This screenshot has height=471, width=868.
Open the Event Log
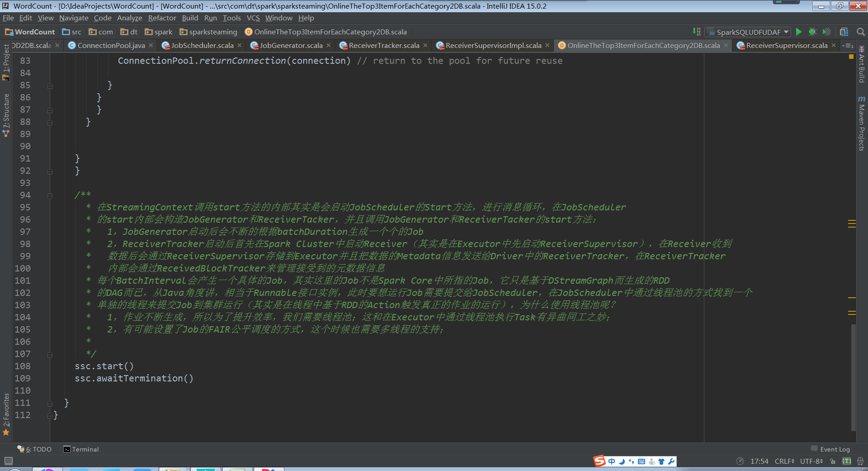830,449
